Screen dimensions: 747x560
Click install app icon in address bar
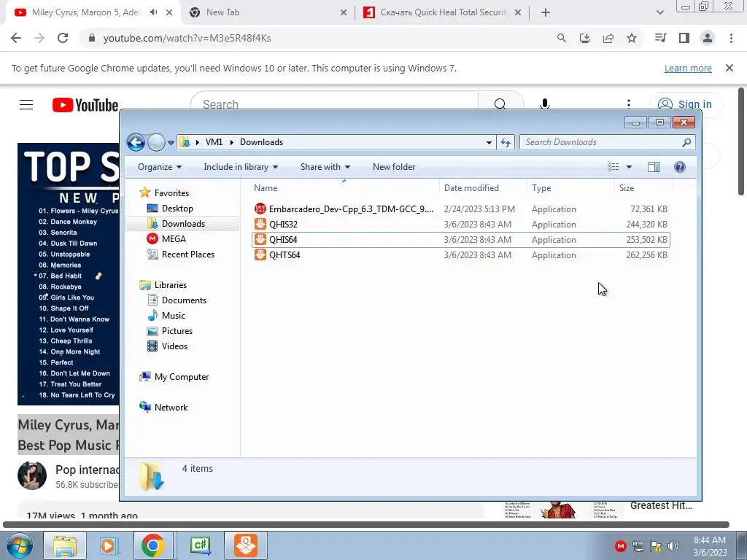tap(585, 38)
